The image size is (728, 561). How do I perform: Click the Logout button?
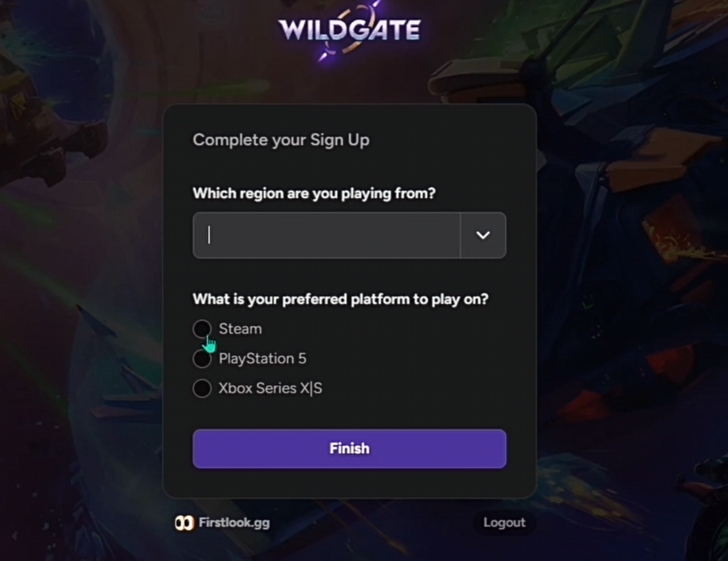point(504,522)
